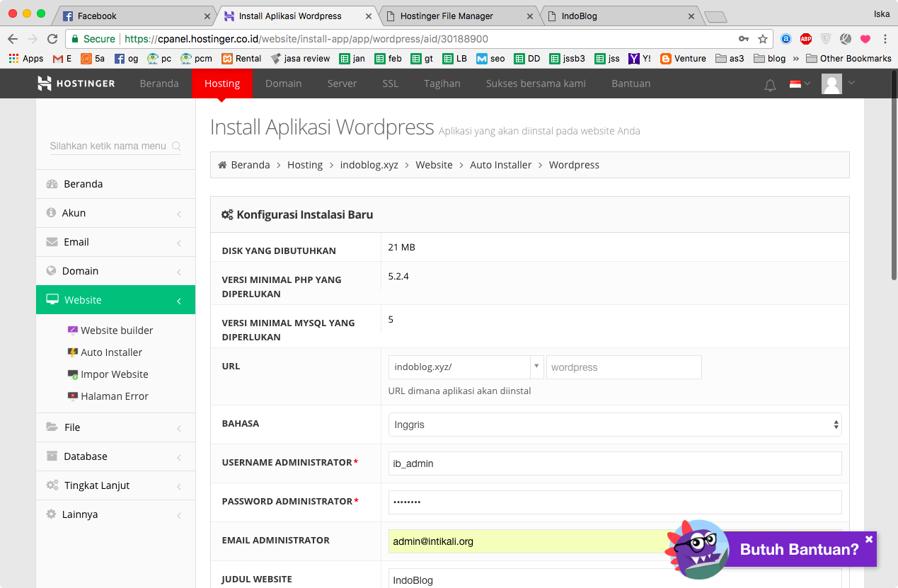Screen dimensions: 898x588
Task: Click the Email Administrator field
Action: coord(615,541)
